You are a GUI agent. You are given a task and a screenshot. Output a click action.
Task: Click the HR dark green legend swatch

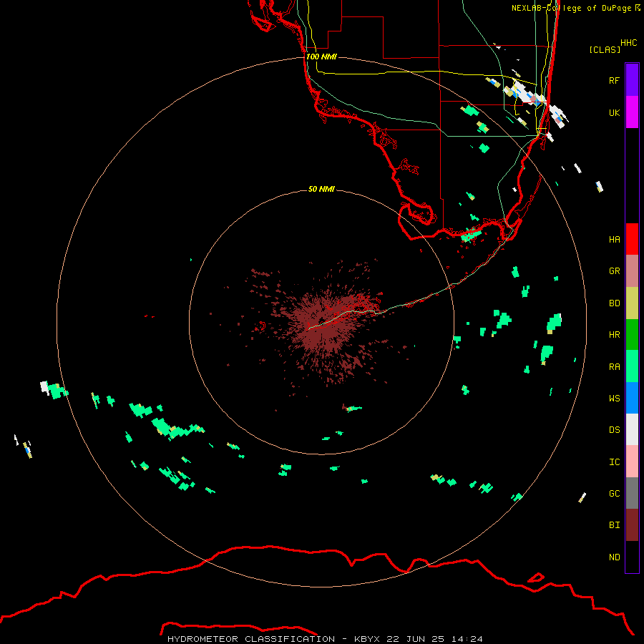click(x=632, y=335)
